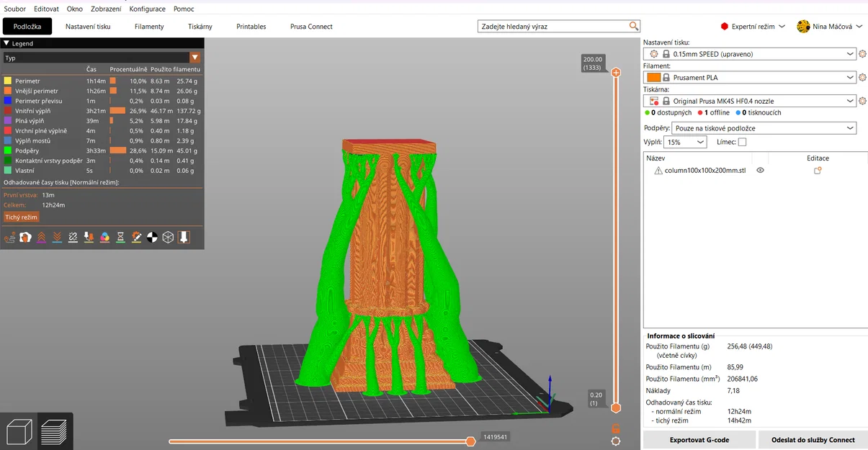
Task: Switch to the Filamenty tab
Action: tap(149, 26)
